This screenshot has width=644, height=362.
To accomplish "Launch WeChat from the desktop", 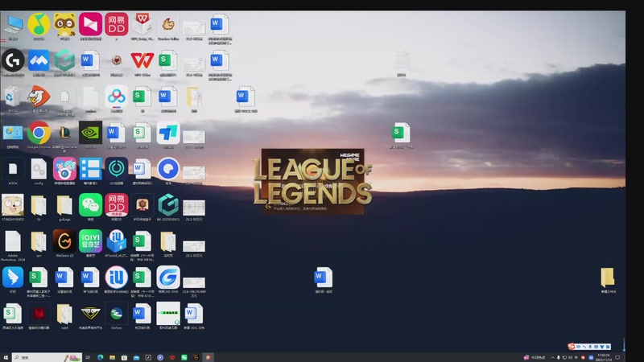I will pyautogui.click(x=90, y=205).
